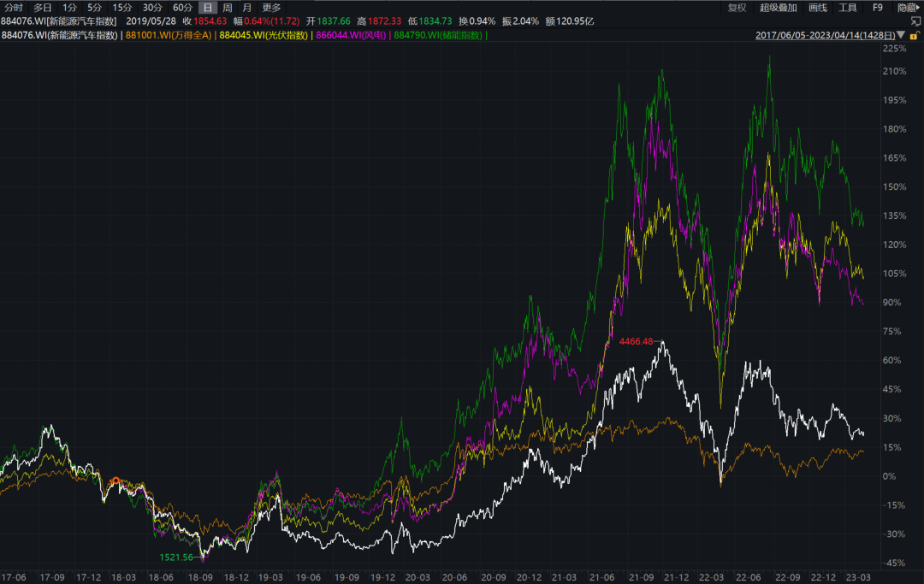The image size is (924, 584).
Task: Open the 复权 adjustment option
Action: click(737, 7)
